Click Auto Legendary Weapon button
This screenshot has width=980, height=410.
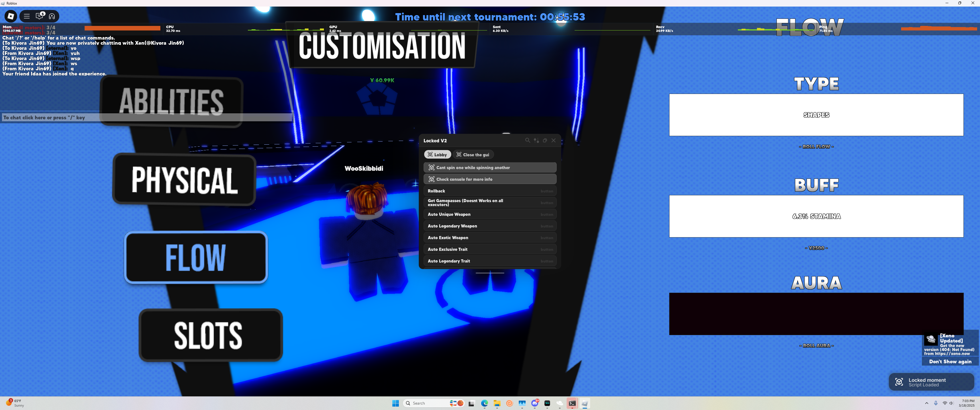pos(490,226)
